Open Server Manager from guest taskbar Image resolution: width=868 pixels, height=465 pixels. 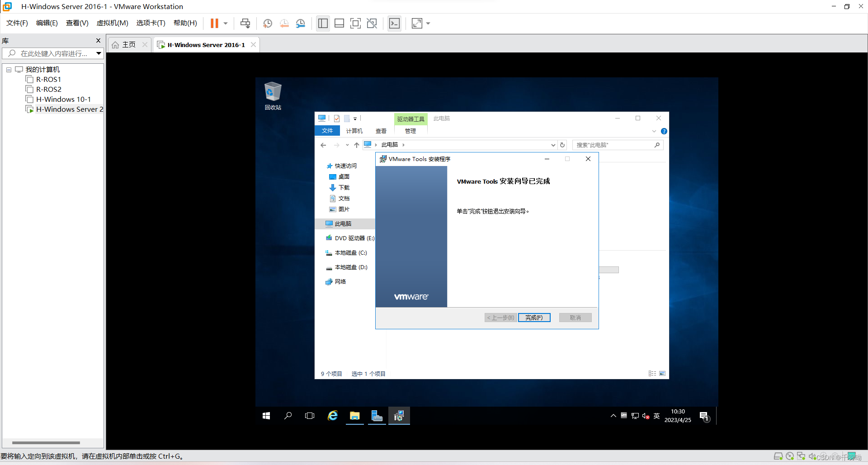click(x=377, y=416)
